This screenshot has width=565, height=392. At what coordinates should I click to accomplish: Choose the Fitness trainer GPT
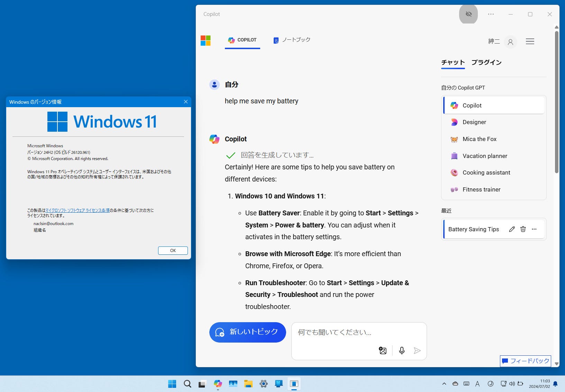click(x=494, y=189)
